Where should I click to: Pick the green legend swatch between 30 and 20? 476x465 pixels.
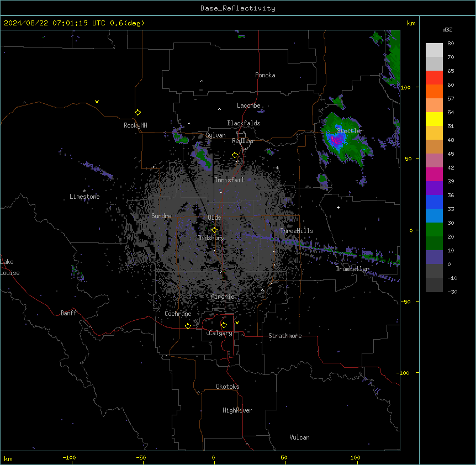click(434, 230)
